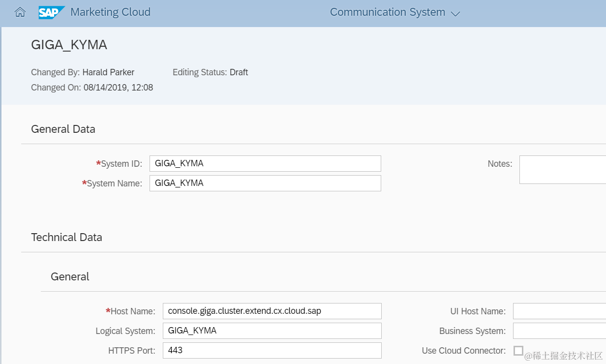Click the GIGA_KYMA page title
The width and height of the screenshot is (606, 364).
point(69,45)
